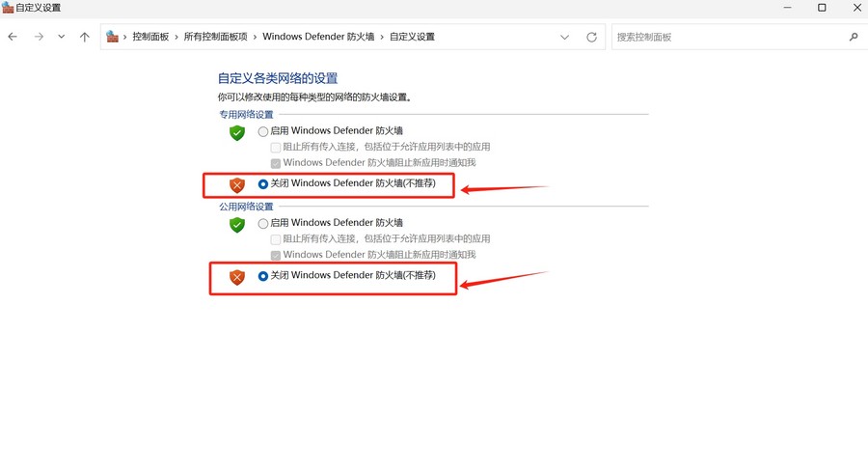The width and height of the screenshot is (868, 472).
Task: Close the 自定义设置 window
Action: click(857, 7)
